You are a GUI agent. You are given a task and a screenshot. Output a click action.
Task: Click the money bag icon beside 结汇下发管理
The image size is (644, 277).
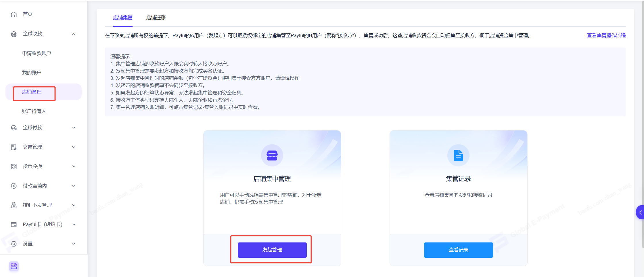[14, 205]
